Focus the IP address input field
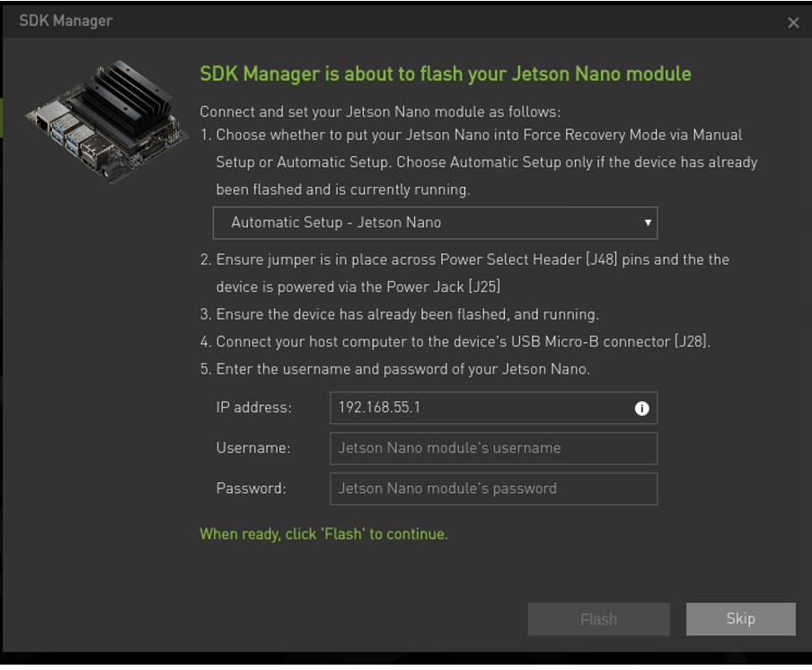 (493, 408)
